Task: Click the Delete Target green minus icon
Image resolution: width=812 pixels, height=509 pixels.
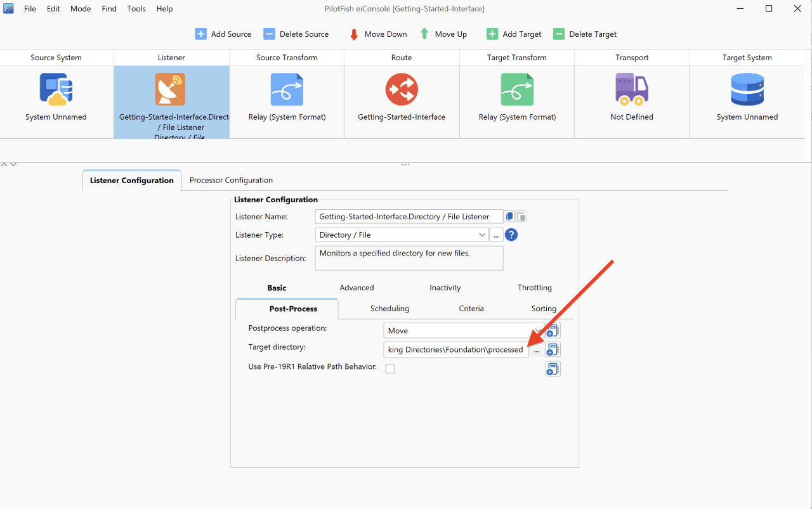Action: point(559,34)
